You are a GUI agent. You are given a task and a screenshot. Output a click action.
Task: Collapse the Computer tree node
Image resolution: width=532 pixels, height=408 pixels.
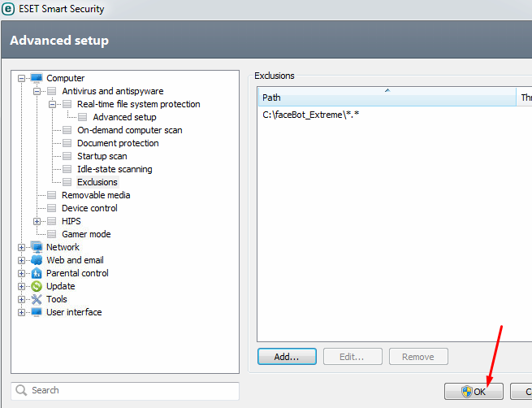point(21,78)
